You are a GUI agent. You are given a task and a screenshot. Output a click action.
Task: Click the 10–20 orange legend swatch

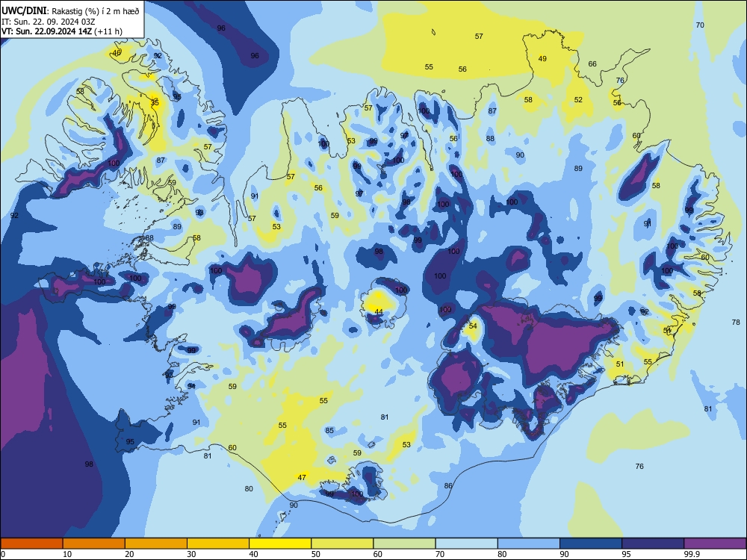pos(94,544)
